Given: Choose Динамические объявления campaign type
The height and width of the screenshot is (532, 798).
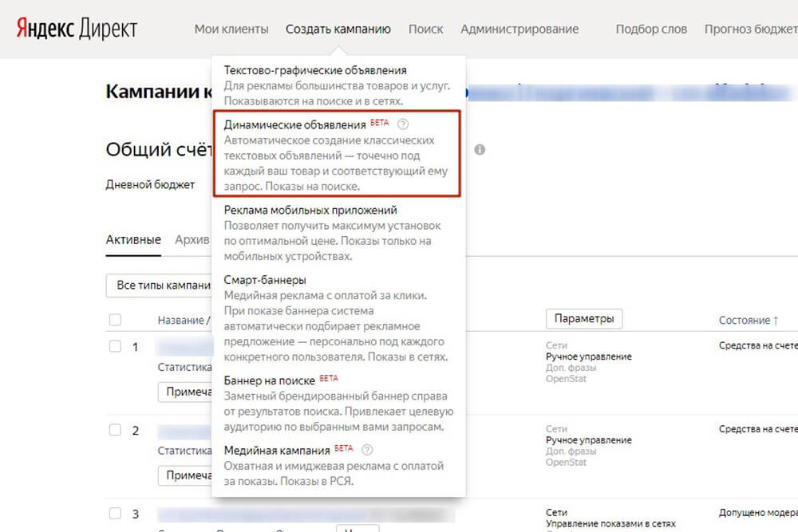Looking at the screenshot, I should 294,124.
